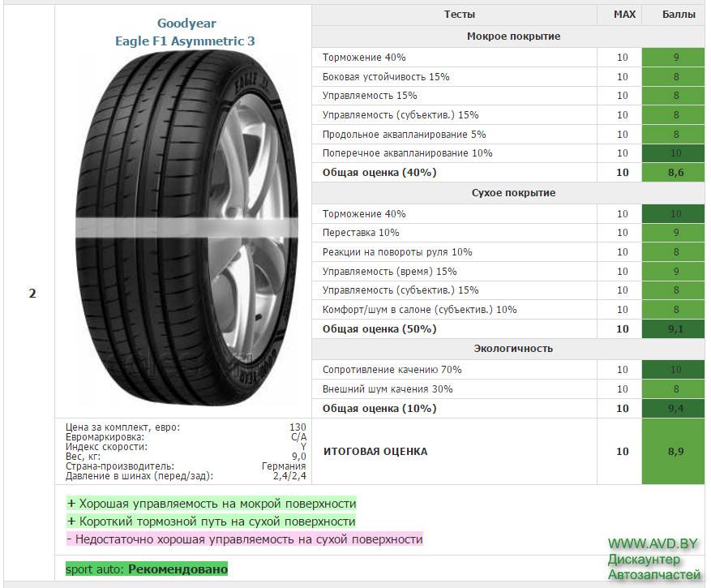Select 'Продольное аквапланирование 5%' row label

click(x=404, y=135)
